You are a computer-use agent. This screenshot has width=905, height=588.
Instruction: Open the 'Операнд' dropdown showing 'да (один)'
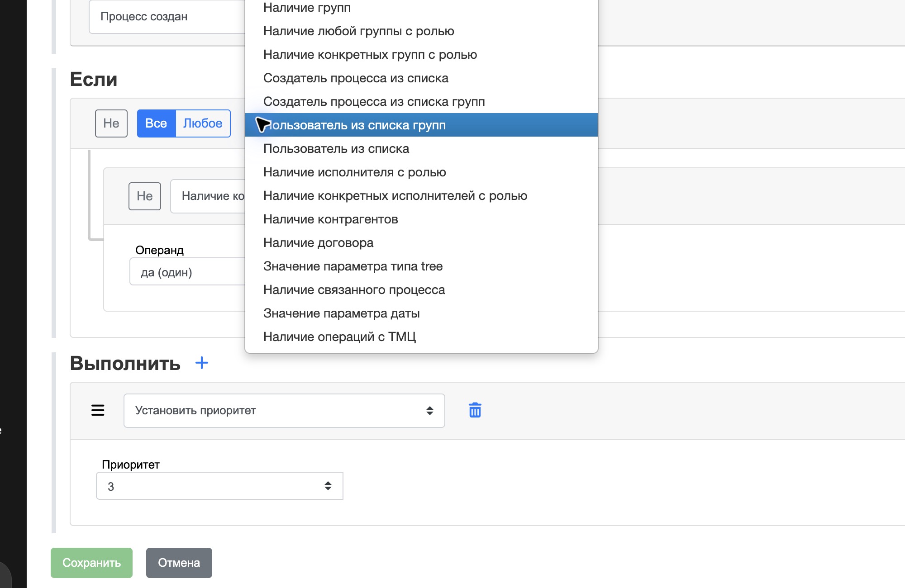coord(187,272)
